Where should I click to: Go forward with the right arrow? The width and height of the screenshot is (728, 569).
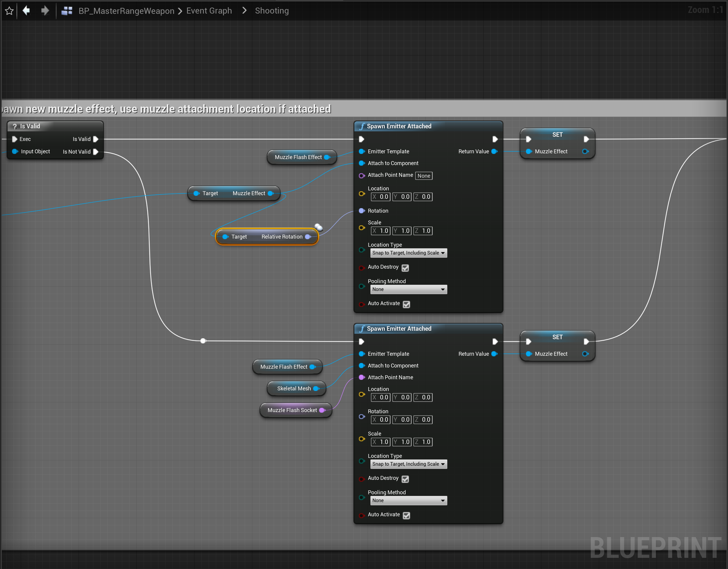pyautogui.click(x=45, y=11)
